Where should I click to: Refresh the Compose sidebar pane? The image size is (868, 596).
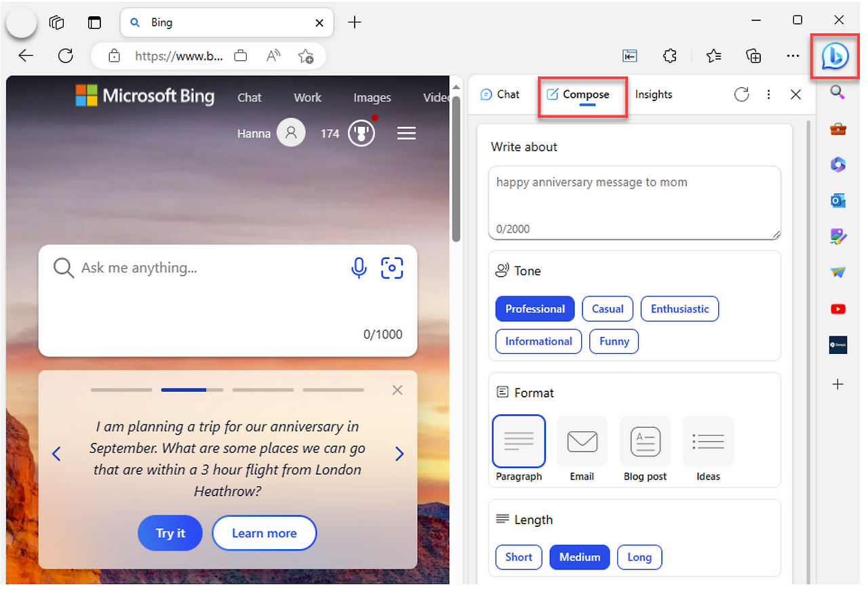pos(742,94)
